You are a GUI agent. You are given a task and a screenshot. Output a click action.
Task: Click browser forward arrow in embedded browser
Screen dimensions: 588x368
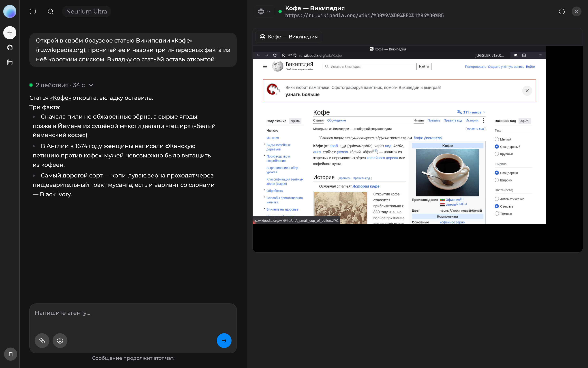click(267, 55)
